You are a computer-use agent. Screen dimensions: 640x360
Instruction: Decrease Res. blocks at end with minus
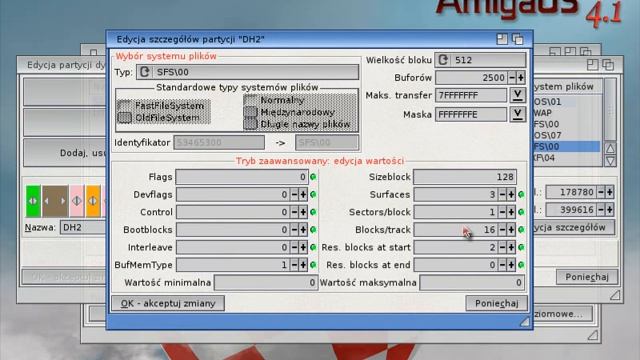tap(502, 264)
